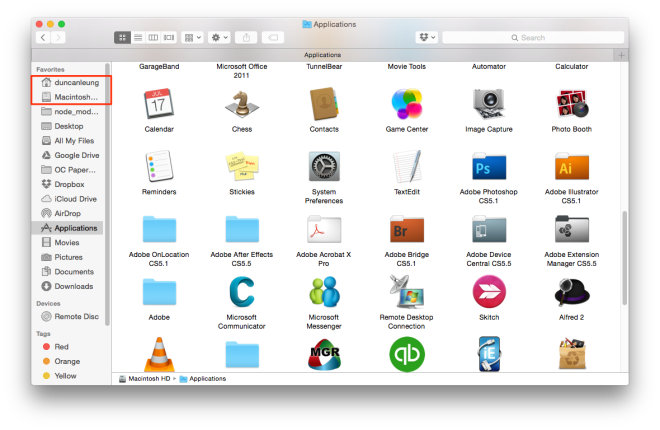
Task: Open Macintosh HD in sidebar
Action: [70, 97]
